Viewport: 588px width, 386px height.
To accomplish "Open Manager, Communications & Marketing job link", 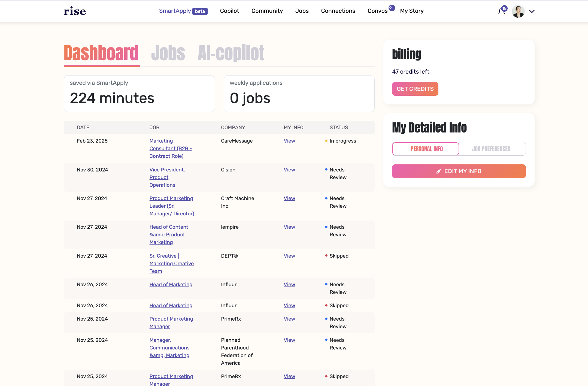I will (169, 348).
